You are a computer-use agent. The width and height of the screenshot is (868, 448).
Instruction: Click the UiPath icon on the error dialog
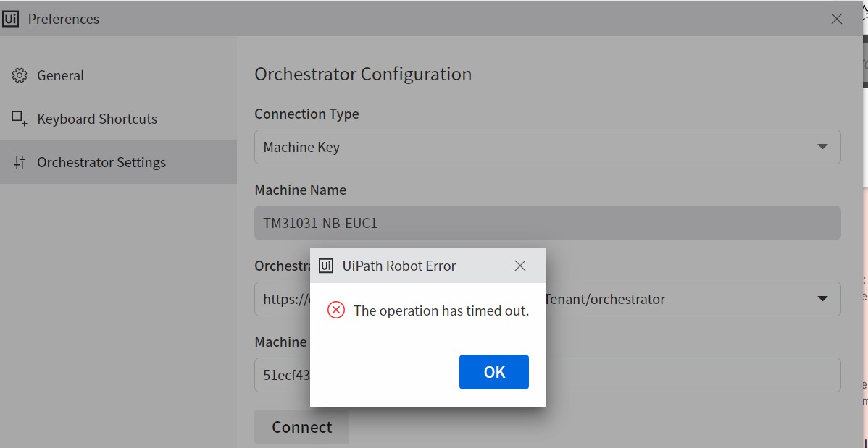[x=325, y=266]
